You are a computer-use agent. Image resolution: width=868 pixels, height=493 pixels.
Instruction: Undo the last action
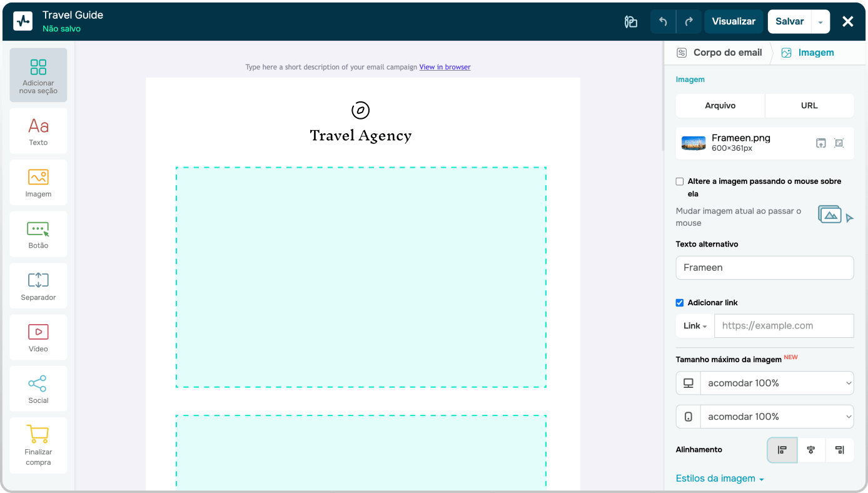click(x=663, y=21)
